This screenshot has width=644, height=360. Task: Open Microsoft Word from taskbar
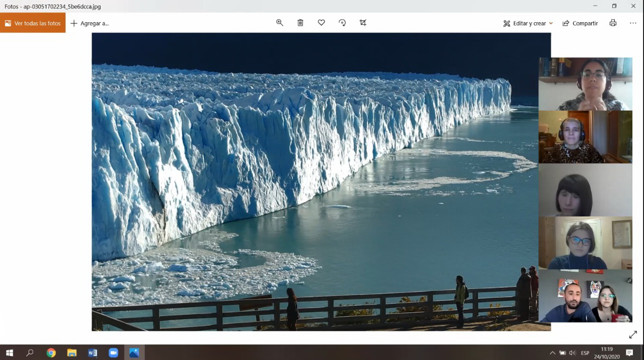(x=93, y=352)
